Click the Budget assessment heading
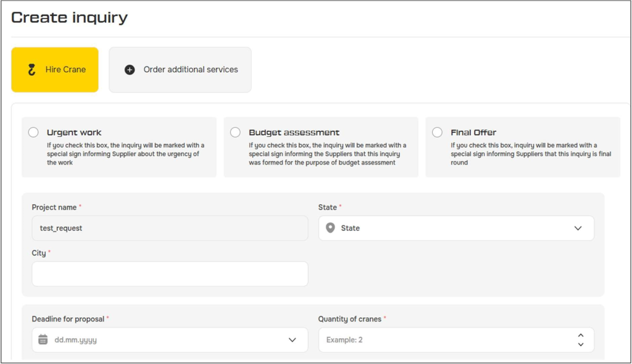Screen dimensions: 632x364 [294, 133]
